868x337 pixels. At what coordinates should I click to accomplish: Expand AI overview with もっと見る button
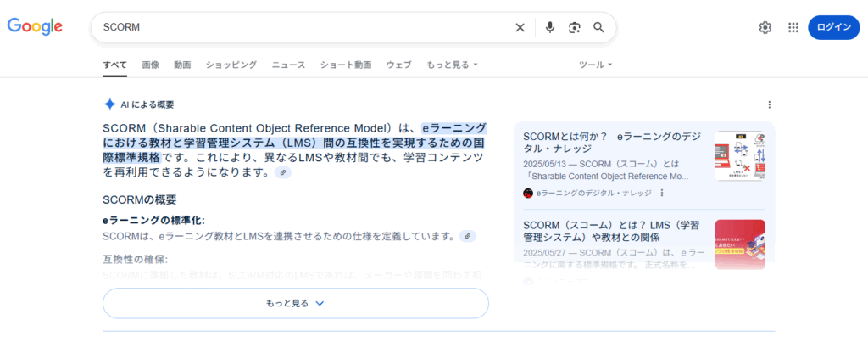click(296, 303)
